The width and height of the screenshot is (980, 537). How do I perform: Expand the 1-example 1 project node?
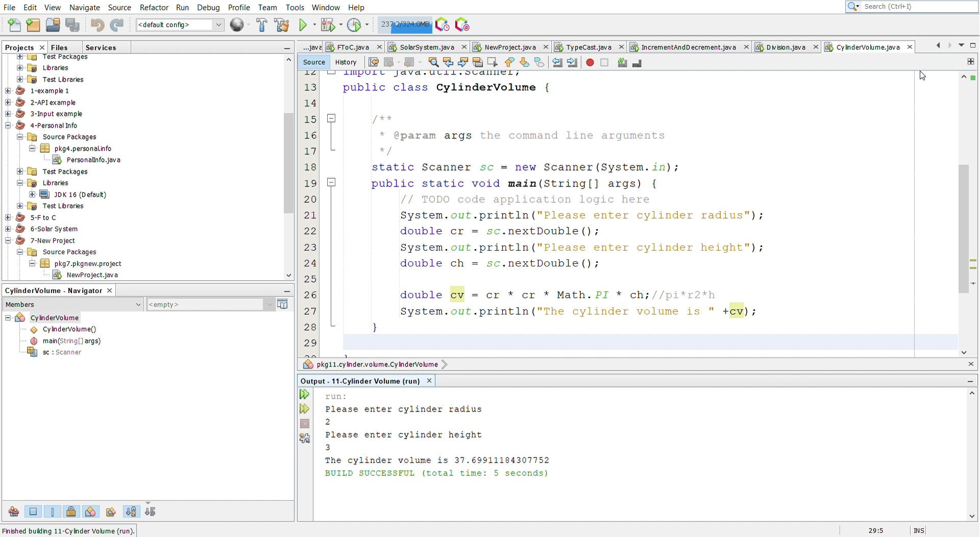tap(8, 91)
